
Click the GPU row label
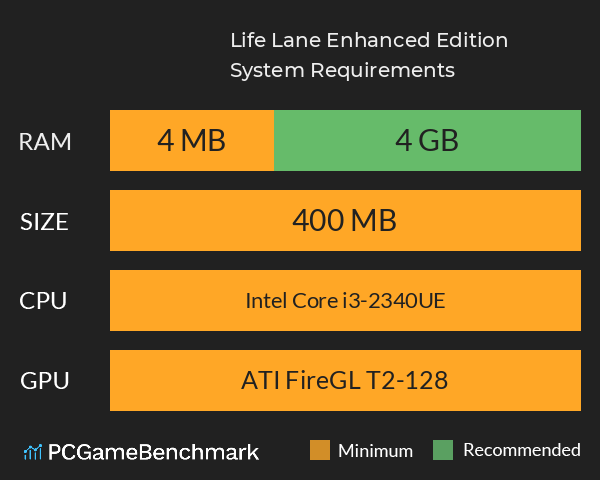(x=45, y=380)
